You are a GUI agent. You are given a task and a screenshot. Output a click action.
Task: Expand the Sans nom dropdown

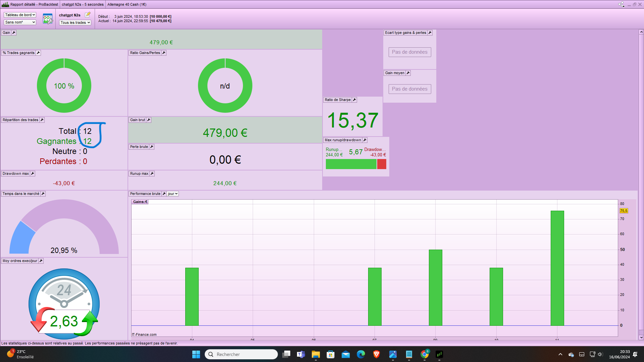point(20,22)
